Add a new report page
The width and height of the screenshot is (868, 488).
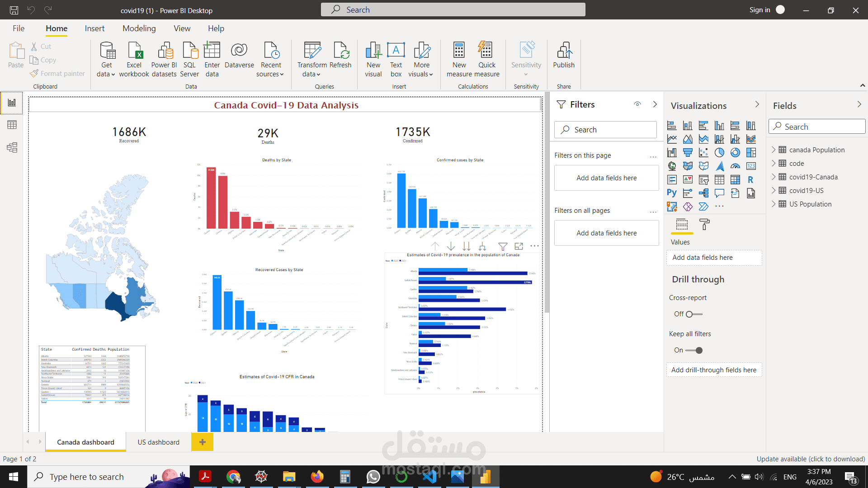pyautogui.click(x=203, y=442)
